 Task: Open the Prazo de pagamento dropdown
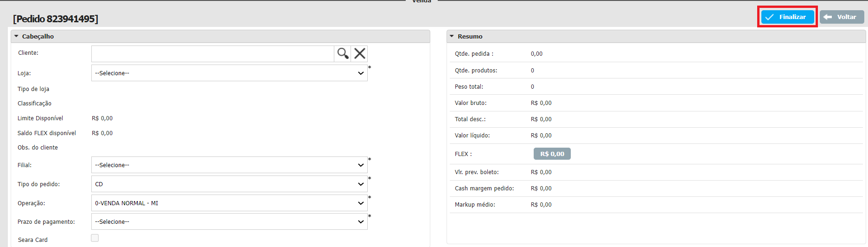(230, 221)
